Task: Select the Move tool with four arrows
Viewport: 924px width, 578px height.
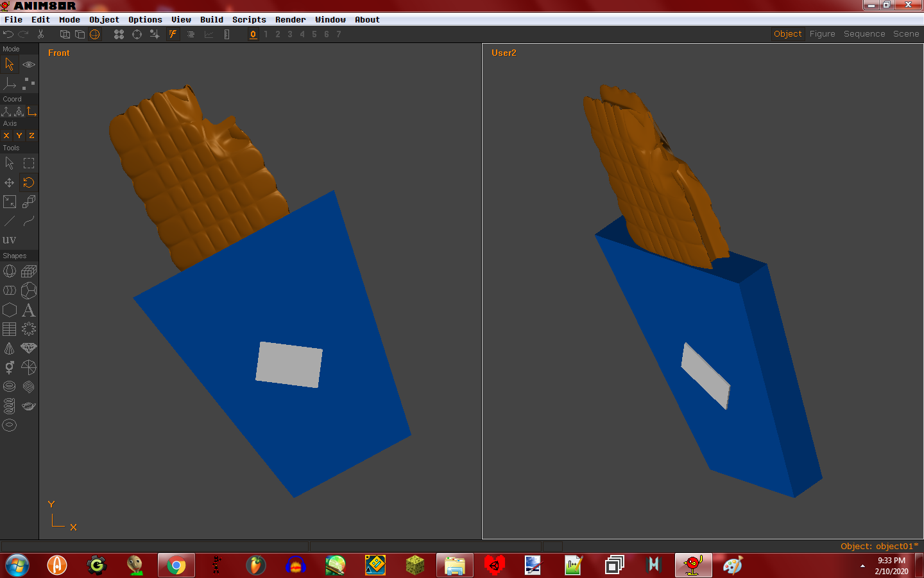Action: (x=10, y=183)
